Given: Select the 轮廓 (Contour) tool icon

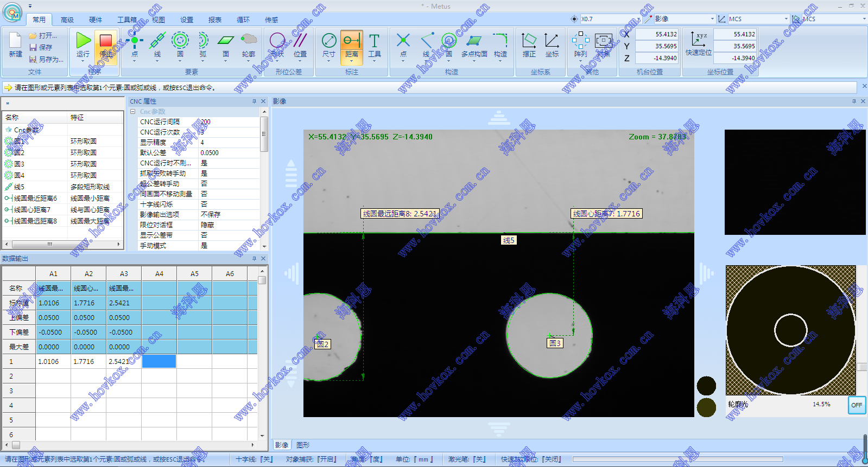Looking at the screenshot, I should [x=249, y=41].
